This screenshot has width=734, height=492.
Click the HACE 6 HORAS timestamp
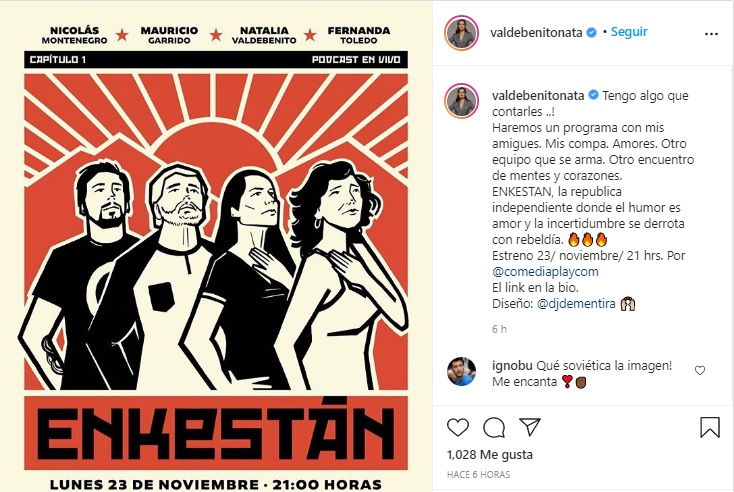(478, 475)
